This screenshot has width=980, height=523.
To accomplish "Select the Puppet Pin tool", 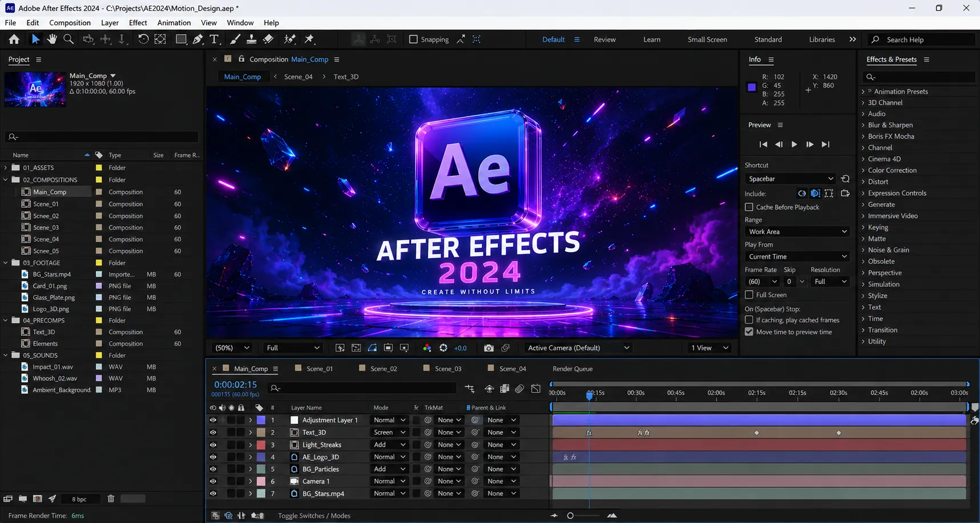I will click(x=309, y=39).
